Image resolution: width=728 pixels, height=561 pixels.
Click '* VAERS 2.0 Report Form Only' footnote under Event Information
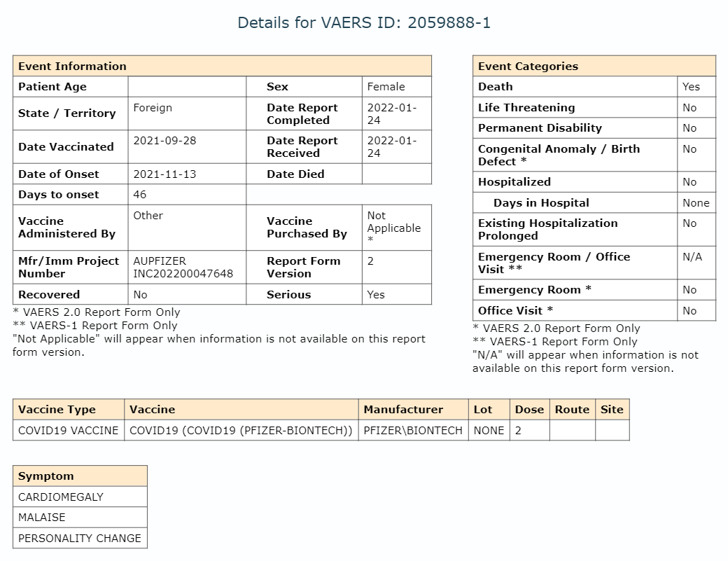[97, 312]
